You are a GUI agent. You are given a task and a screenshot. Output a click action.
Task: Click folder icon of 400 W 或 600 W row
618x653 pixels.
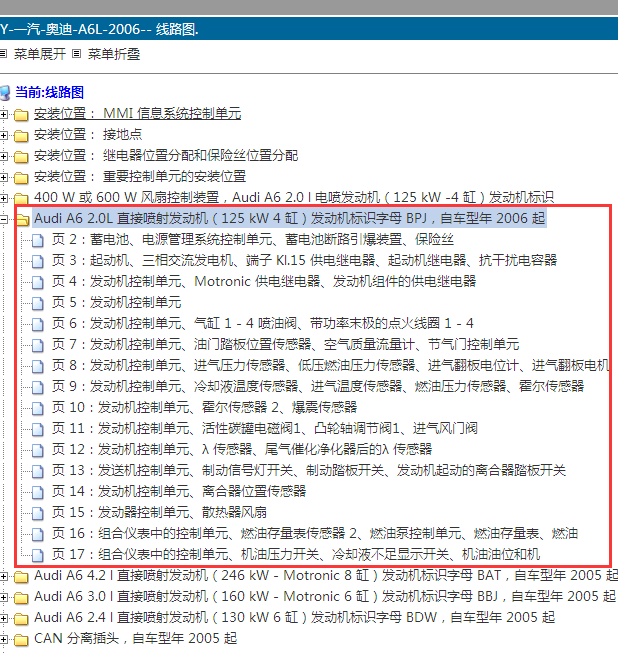pos(21,198)
